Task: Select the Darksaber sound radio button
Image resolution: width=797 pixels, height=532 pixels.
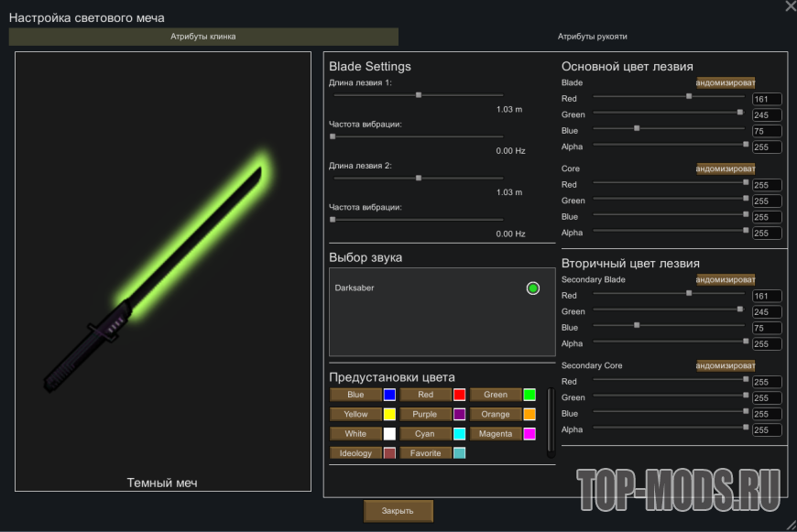Action: pyautogui.click(x=533, y=288)
